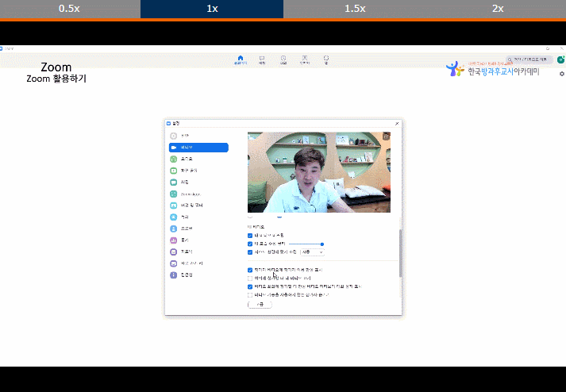The image size is (566, 392).
Task: Toggle the Adjust for low light checkbox
Action: pyautogui.click(x=250, y=252)
